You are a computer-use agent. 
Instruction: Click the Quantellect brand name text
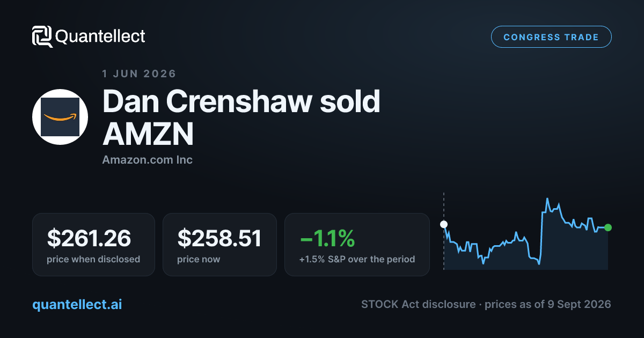[x=100, y=36]
